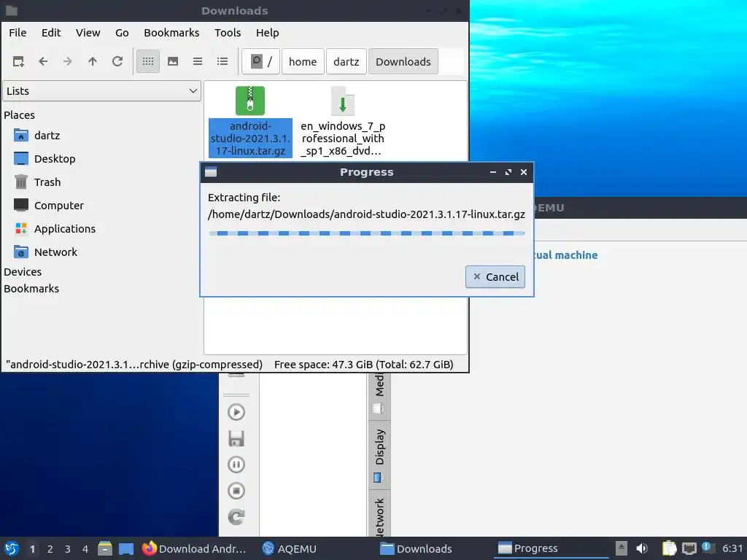
Task: Go up to parent folder
Action: click(93, 61)
